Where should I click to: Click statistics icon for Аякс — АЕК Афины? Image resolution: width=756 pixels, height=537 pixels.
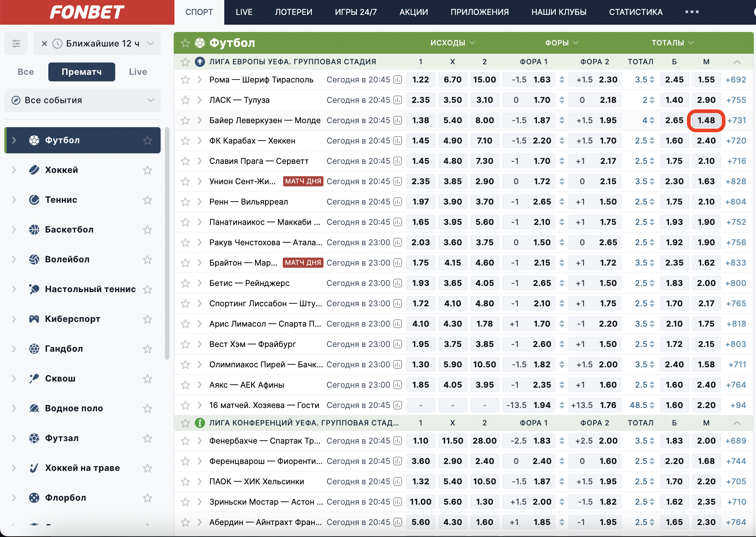point(398,385)
